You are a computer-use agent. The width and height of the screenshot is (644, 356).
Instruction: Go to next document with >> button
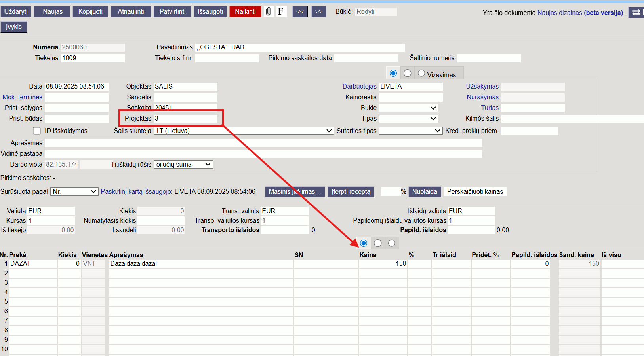click(319, 12)
